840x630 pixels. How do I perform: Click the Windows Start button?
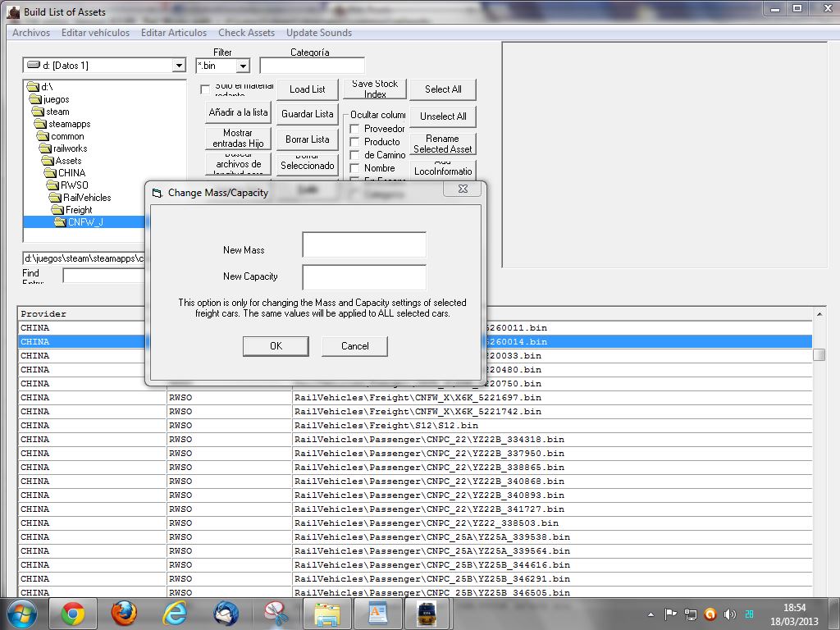[x=22, y=614]
